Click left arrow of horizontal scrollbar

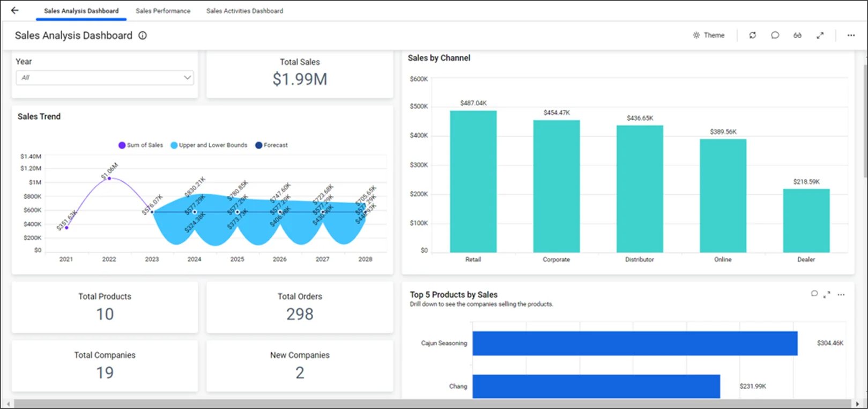click(x=8, y=404)
